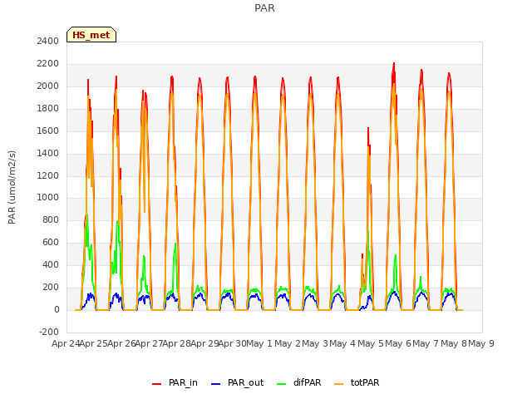Click the 2200 y-axis tick label
Image resolution: width=532 pixels, height=399 pixels.
(x=48, y=63)
